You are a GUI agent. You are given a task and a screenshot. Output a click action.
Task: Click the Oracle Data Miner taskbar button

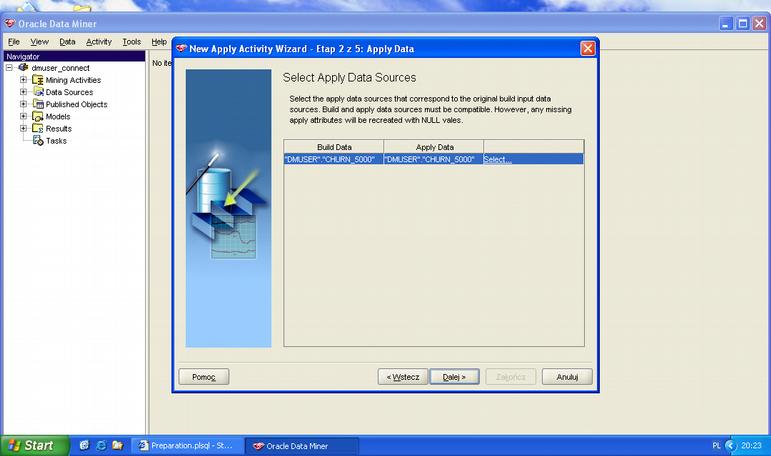point(301,446)
